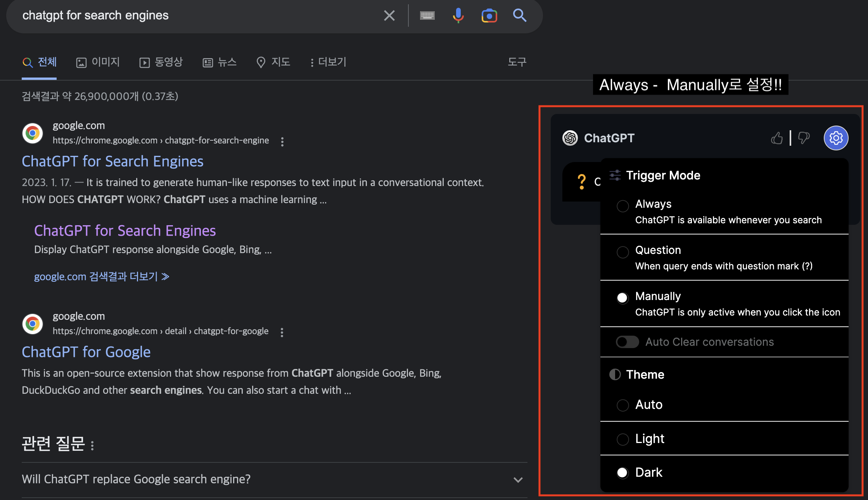Open ChatGPT extension settings gear icon
Screen dimensions: 868x500
coord(836,138)
